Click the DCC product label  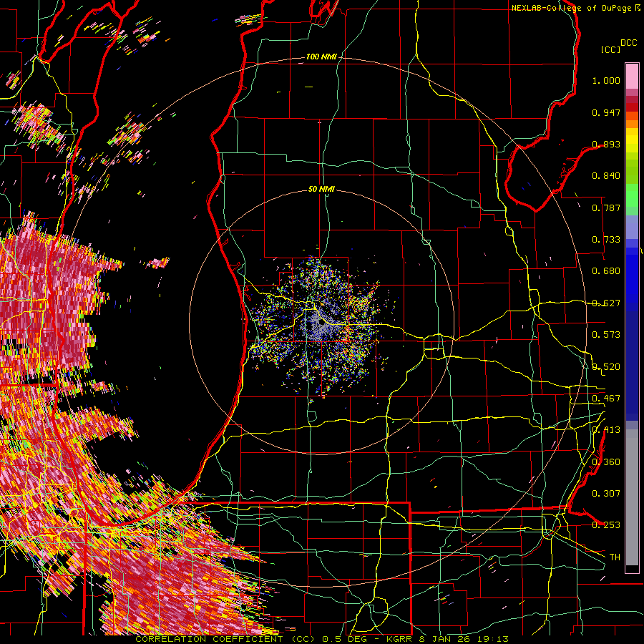tap(629, 43)
